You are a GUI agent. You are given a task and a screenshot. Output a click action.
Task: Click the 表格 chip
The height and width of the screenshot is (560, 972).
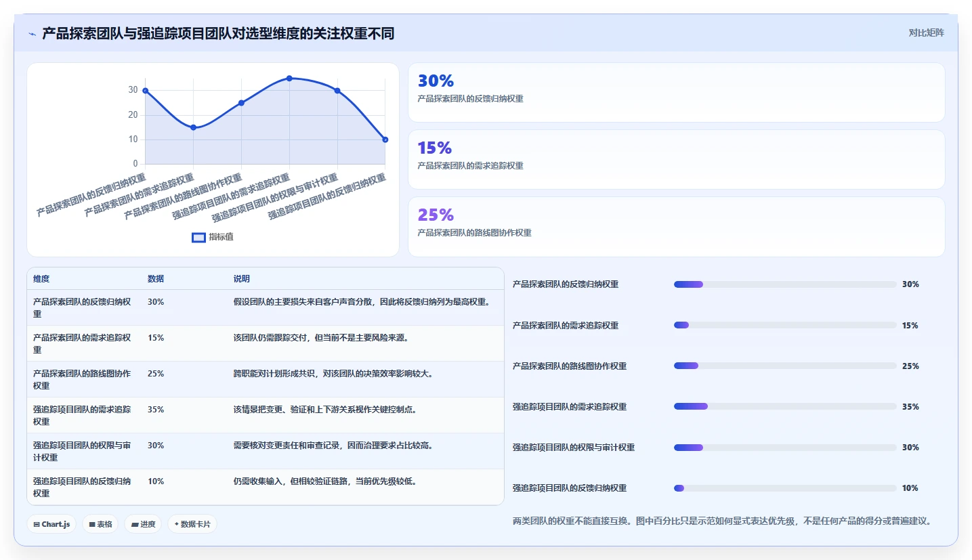coord(100,524)
